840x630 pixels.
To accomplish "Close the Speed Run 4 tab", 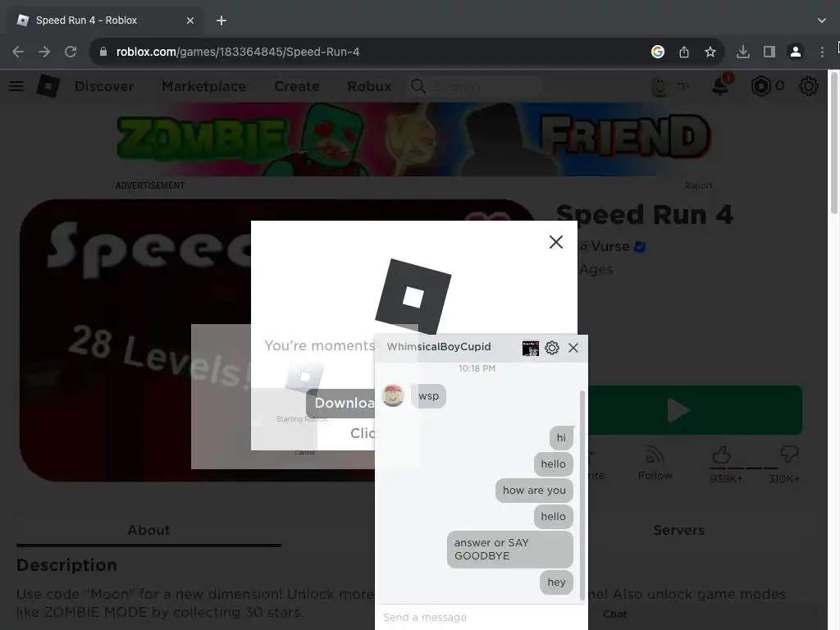I will pyautogui.click(x=190, y=21).
